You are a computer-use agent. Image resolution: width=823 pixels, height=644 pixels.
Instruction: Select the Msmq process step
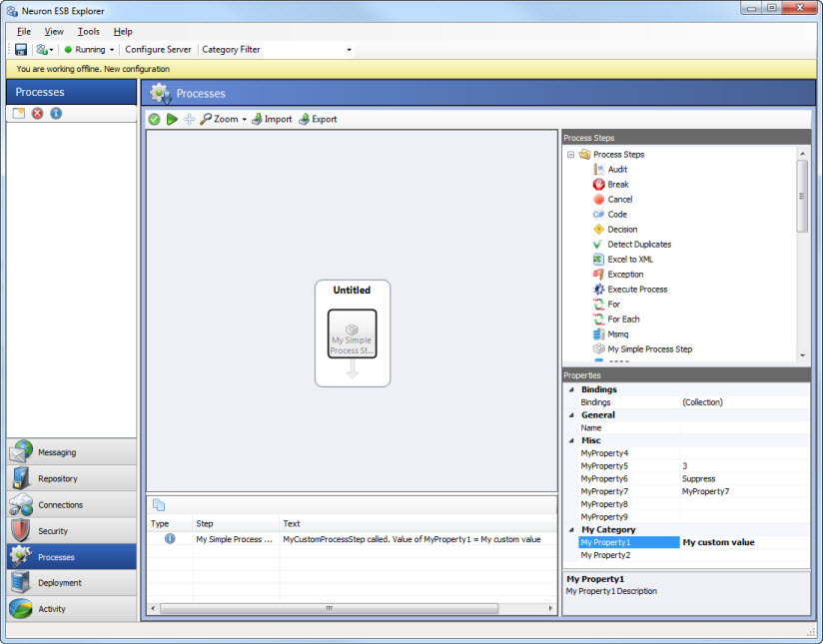coord(618,333)
